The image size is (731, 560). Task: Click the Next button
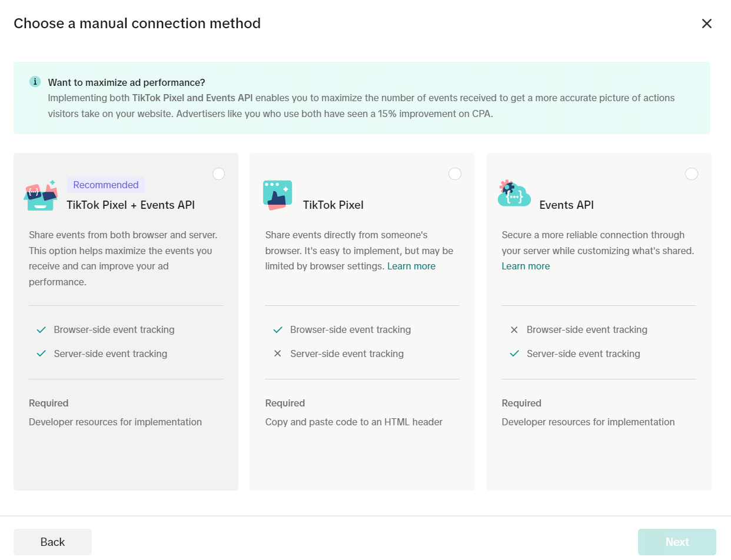[x=677, y=542]
